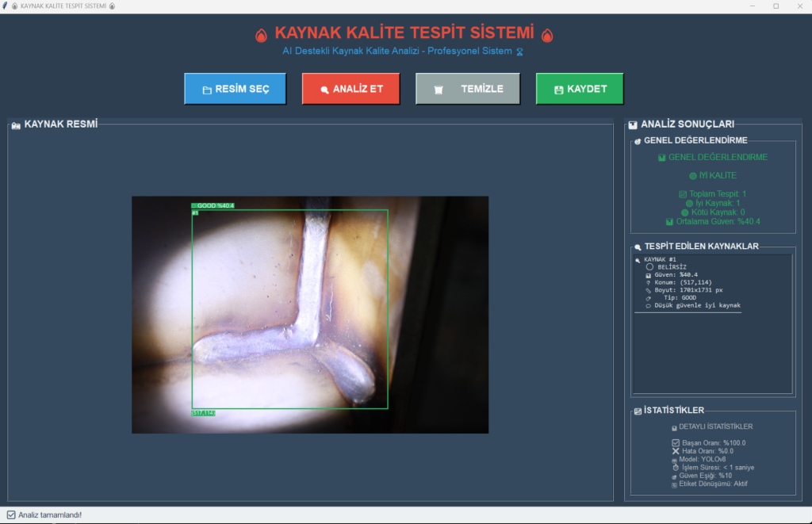This screenshot has height=524, width=812.
Task: Click the '#1' tag inside the bounding box
Action: click(195, 212)
